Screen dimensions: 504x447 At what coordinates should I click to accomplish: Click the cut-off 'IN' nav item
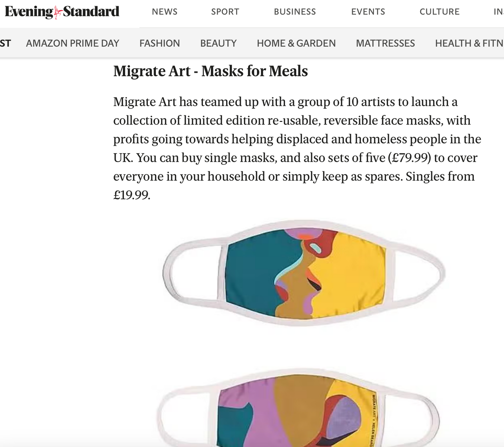tap(498, 12)
